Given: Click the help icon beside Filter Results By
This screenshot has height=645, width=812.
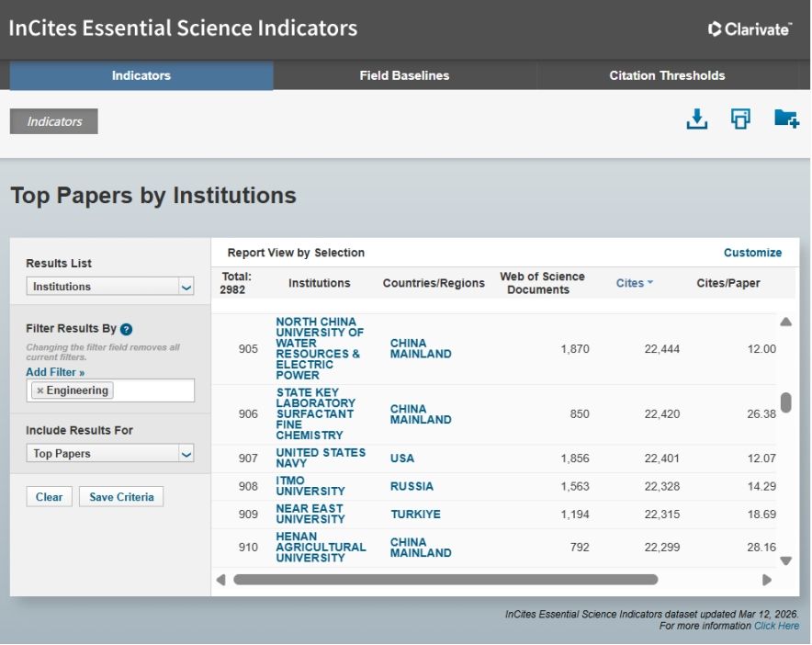Looking at the screenshot, I should click(127, 329).
